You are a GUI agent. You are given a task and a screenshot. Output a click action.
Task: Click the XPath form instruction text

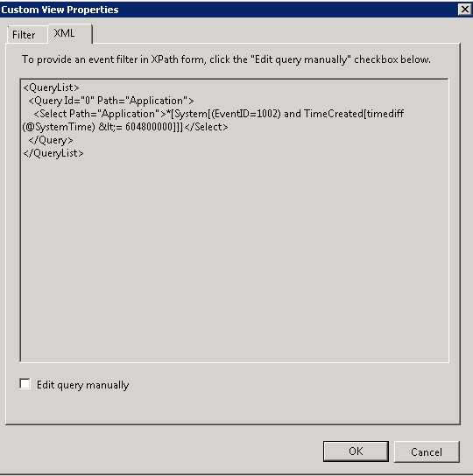226,59
